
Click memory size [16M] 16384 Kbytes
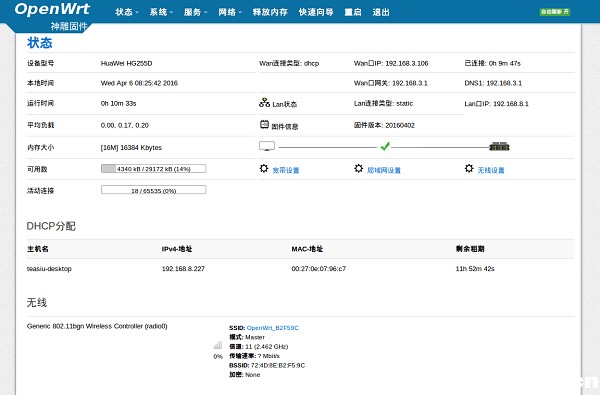click(x=131, y=148)
